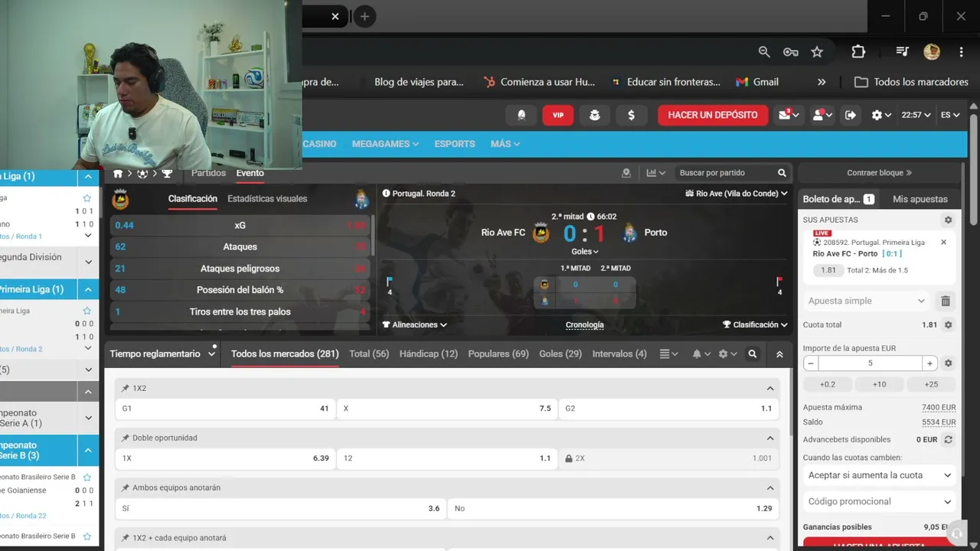Collapse the Ambos equipos anotarán section
Image resolution: width=980 pixels, height=551 pixels.
coord(770,487)
